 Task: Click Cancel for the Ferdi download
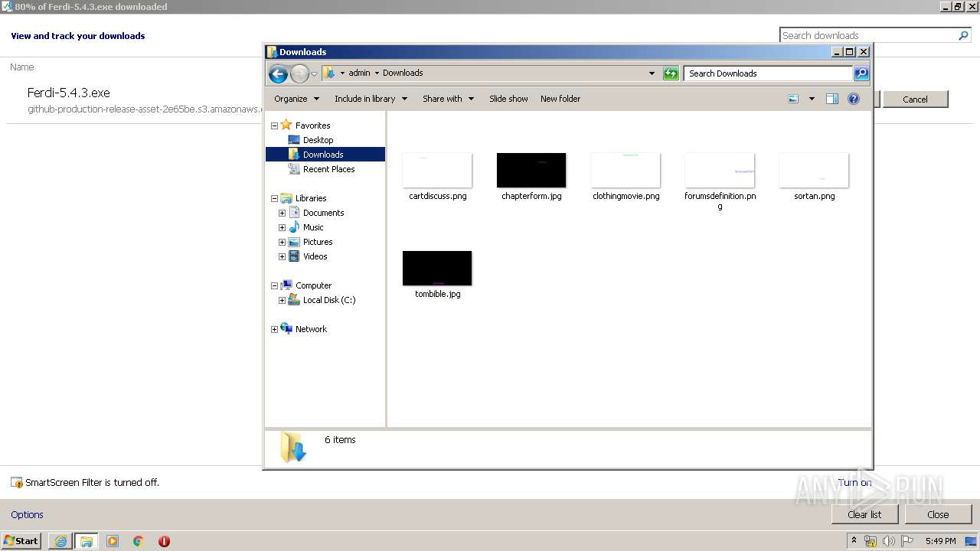915,99
